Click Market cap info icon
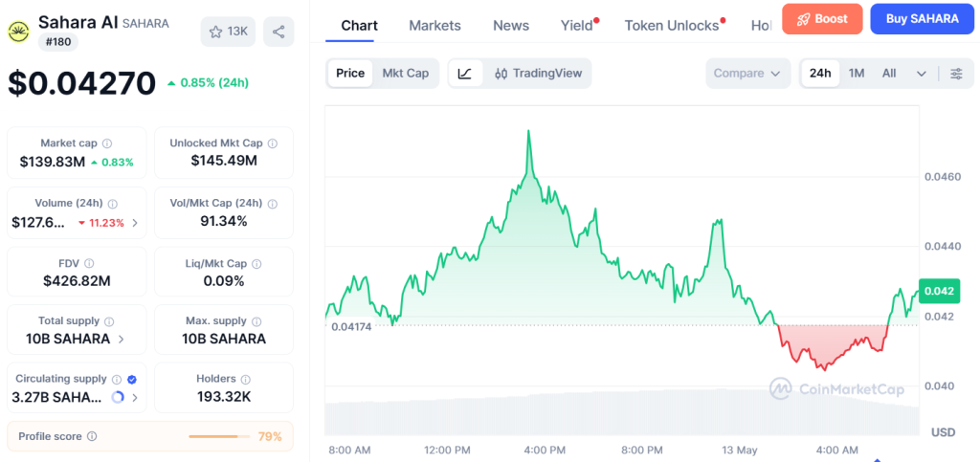 (x=107, y=143)
